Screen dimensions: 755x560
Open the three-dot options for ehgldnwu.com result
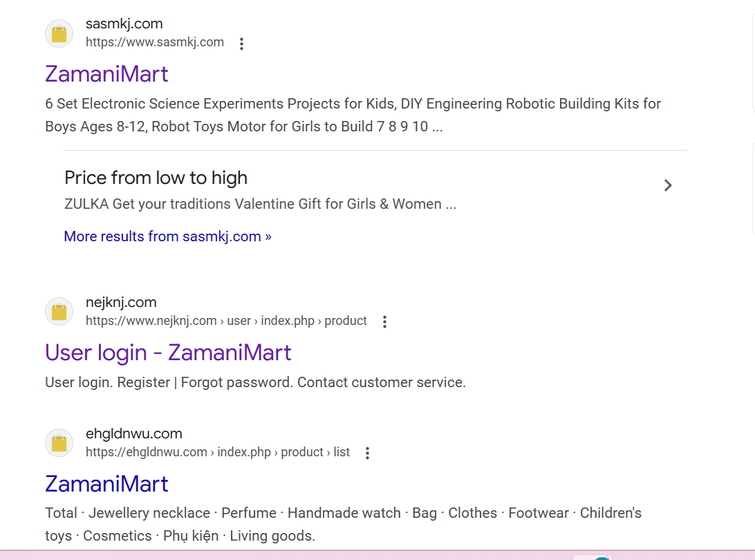pyautogui.click(x=368, y=453)
